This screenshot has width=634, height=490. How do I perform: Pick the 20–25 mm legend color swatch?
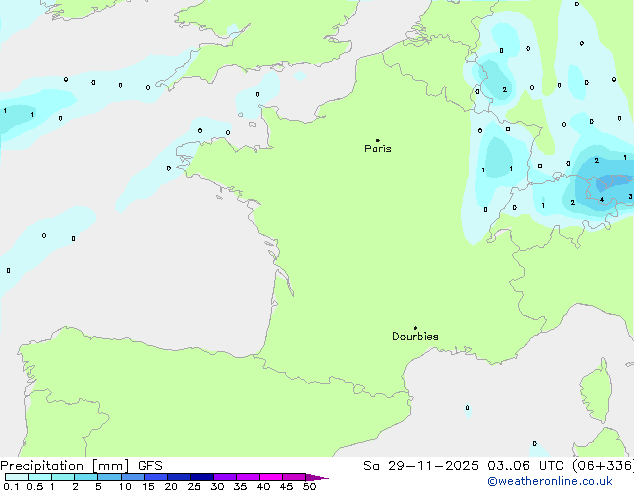pyautogui.click(x=178, y=477)
